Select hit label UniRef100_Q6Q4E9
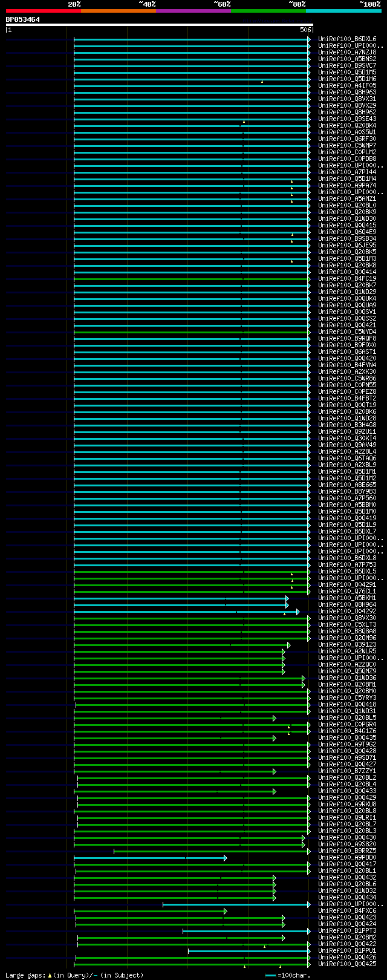 [x=347, y=232]
